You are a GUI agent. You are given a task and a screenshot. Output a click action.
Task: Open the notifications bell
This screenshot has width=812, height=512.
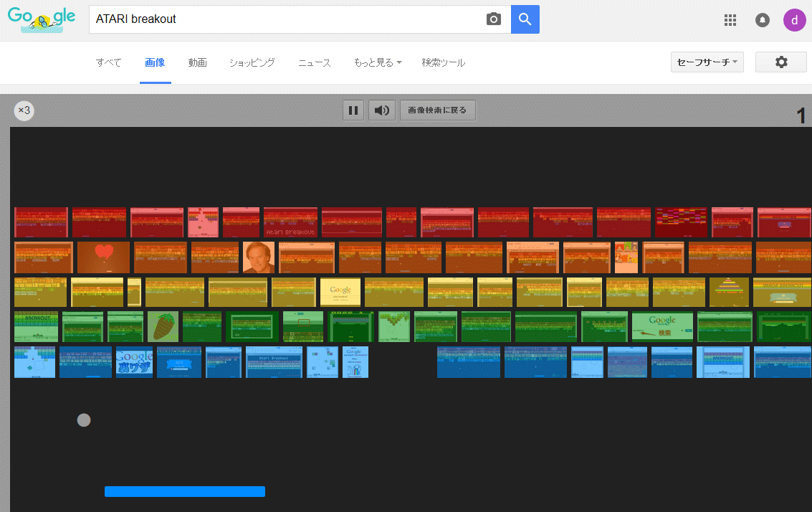tap(763, 20)
